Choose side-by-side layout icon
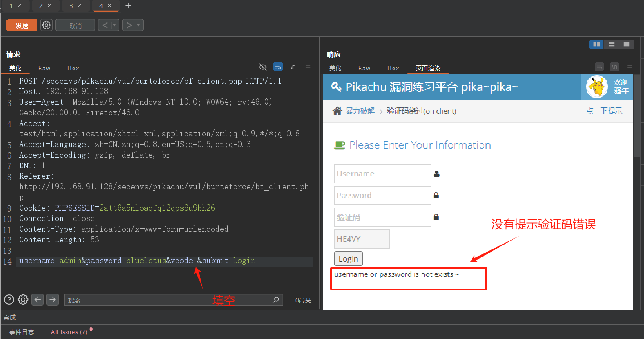The width and height of the screenshot is (644, 339). point(596,44)
